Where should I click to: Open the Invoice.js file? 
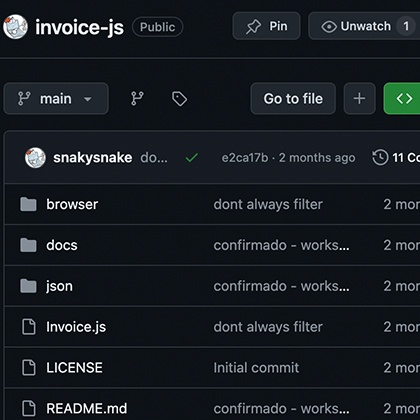[76, 327]
